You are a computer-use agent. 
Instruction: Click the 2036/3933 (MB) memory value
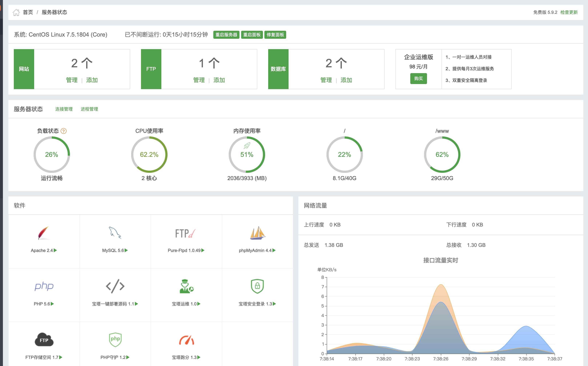point(247,178)
